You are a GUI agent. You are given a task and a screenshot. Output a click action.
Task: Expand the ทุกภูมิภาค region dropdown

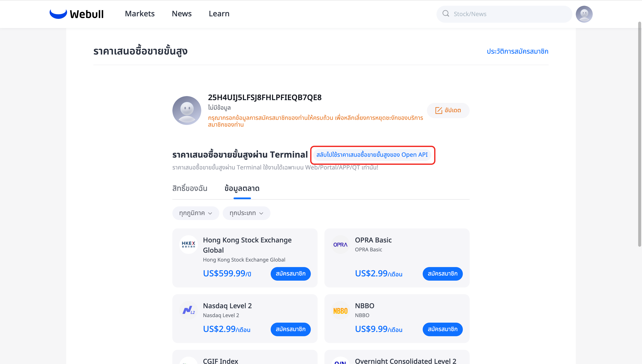[196, 213]
